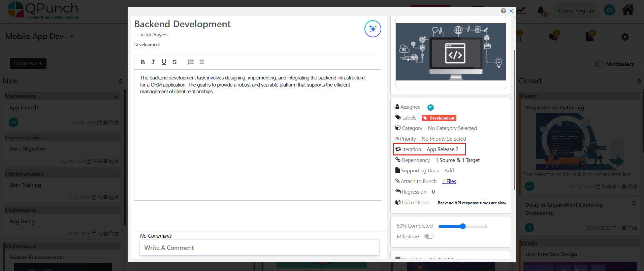Screen dimensions: 644x271
Task: Click the QPunch logo
Action: [43, 10]
